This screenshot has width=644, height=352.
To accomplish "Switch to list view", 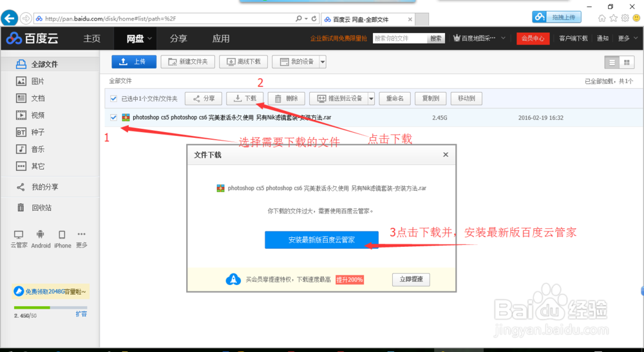I will [612, 63].
